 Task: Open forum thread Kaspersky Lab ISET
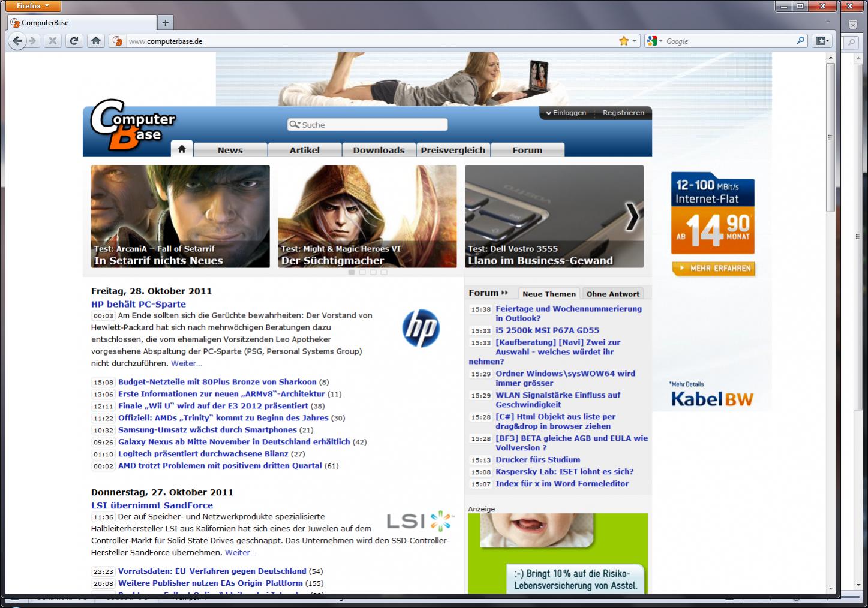coord(564,472)
